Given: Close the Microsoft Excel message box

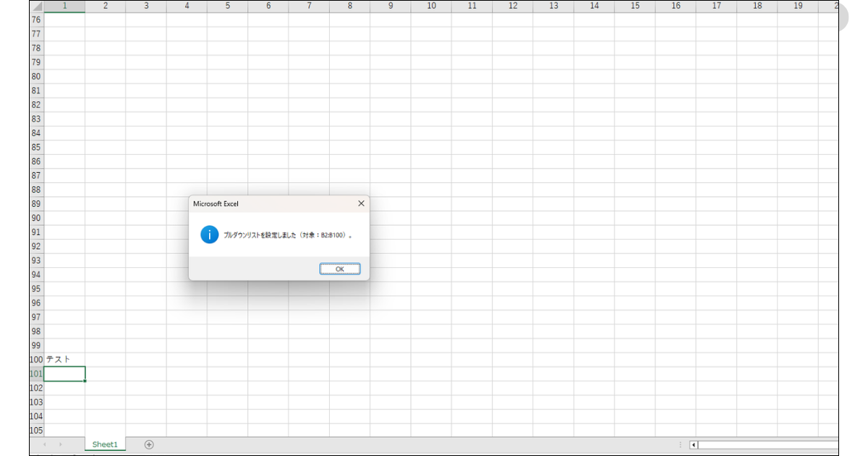Looking at the screenshot, I should 361,204.
